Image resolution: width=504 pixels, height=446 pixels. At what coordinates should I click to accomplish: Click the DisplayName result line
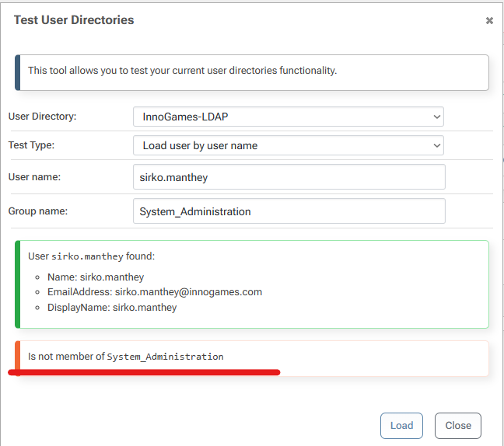111,308
